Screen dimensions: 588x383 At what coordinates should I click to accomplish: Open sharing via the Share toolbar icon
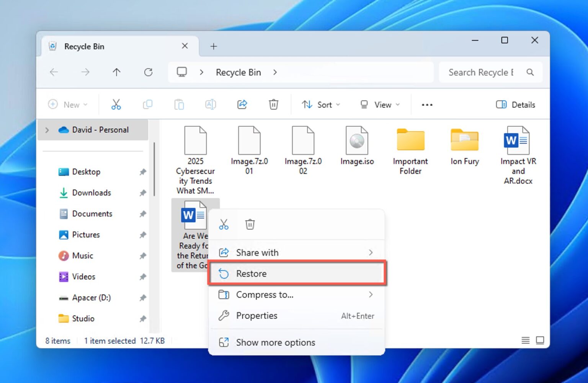pyautogui.click(x=242, y=104)
